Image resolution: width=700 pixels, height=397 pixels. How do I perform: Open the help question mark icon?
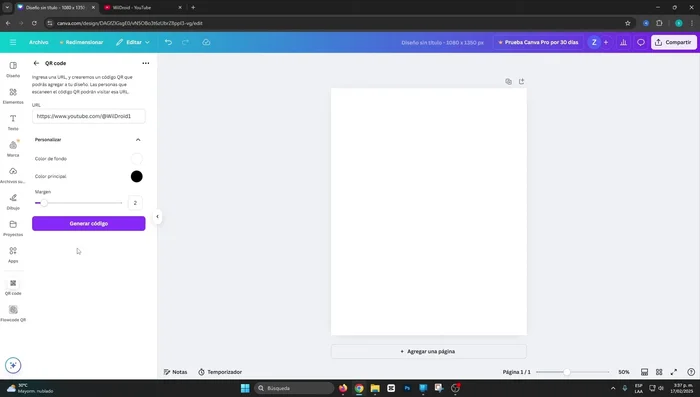(691, 372)
